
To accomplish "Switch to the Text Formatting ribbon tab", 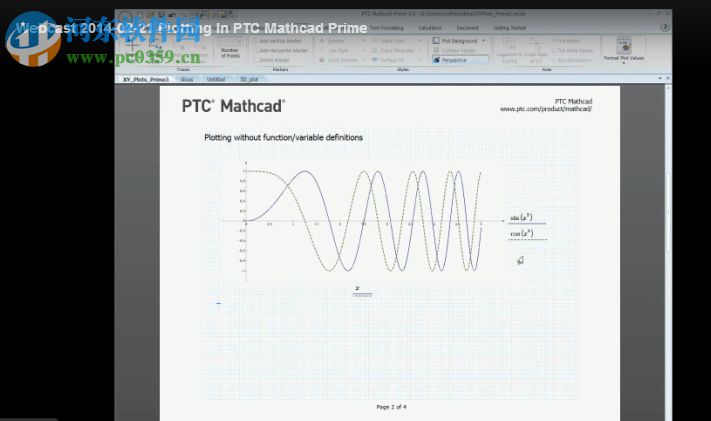I will coord(387,28).
